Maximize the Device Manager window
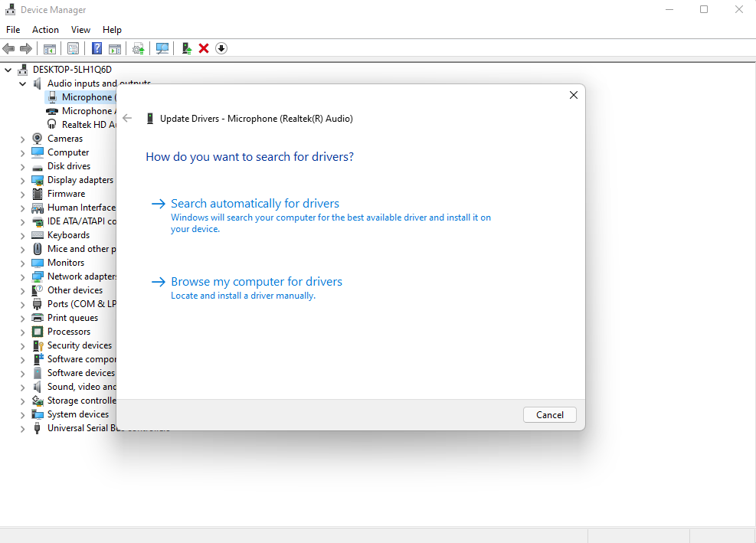The image size is (756, 543). point(704,10)
